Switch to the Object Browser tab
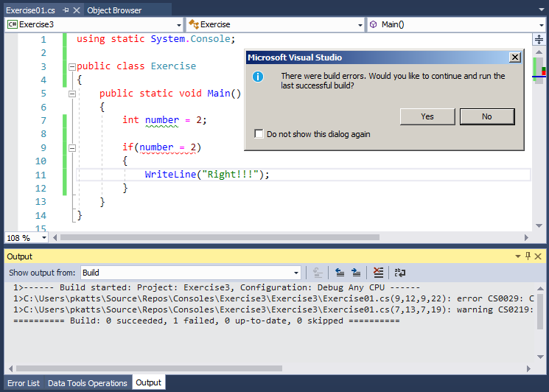Viewport: 549px width, 392px height. (x=114, y=10)
